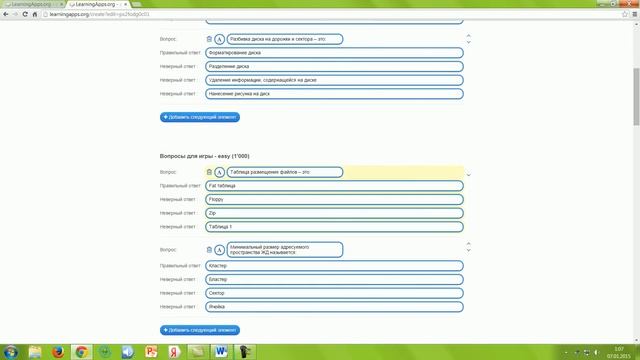Screen dimensions: 640x360
Task: Open the Chrome menu
Action: tap(635, 14)
